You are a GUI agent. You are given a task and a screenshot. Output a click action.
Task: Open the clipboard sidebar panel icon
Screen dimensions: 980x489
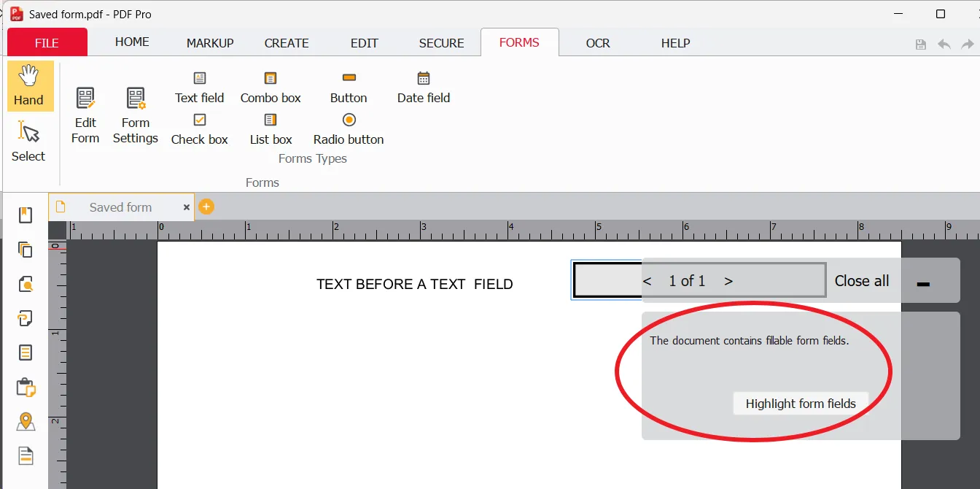26,388
